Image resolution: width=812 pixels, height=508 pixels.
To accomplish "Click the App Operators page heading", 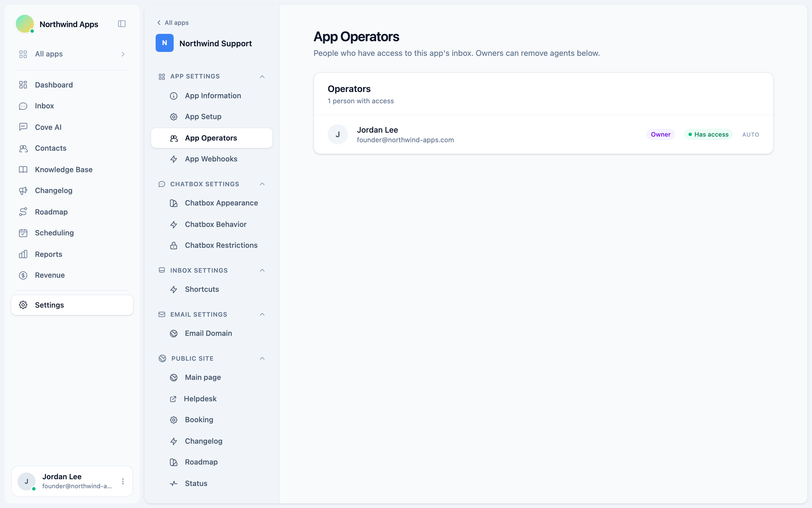I will pyautogui.click(x=356, y=37).
